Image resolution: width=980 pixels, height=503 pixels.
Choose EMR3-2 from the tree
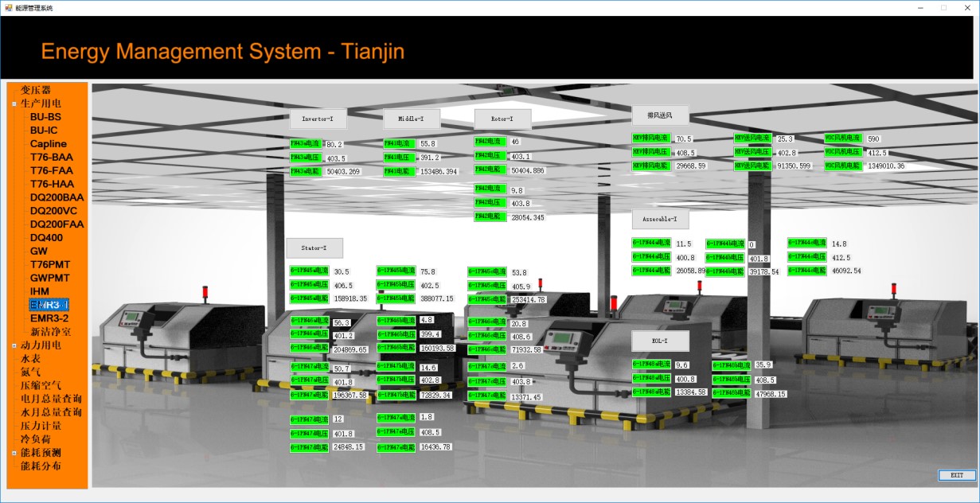click(x=49, y=318)
